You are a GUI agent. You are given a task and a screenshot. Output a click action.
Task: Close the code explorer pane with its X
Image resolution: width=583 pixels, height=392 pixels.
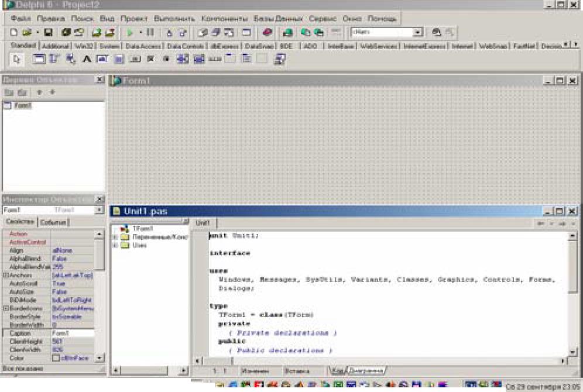[186, 221]
